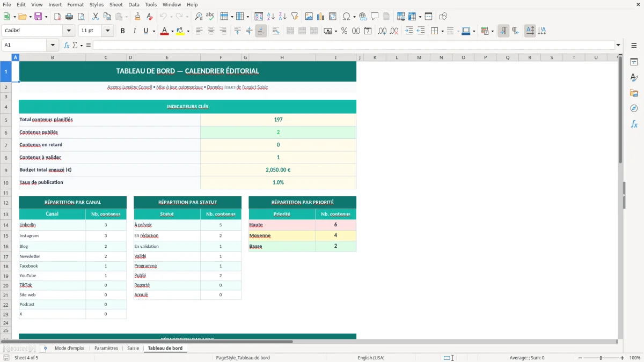Screen dimensions: 644x362
Task: Toggle Italic formatting
Action: [x=135, y=31]
